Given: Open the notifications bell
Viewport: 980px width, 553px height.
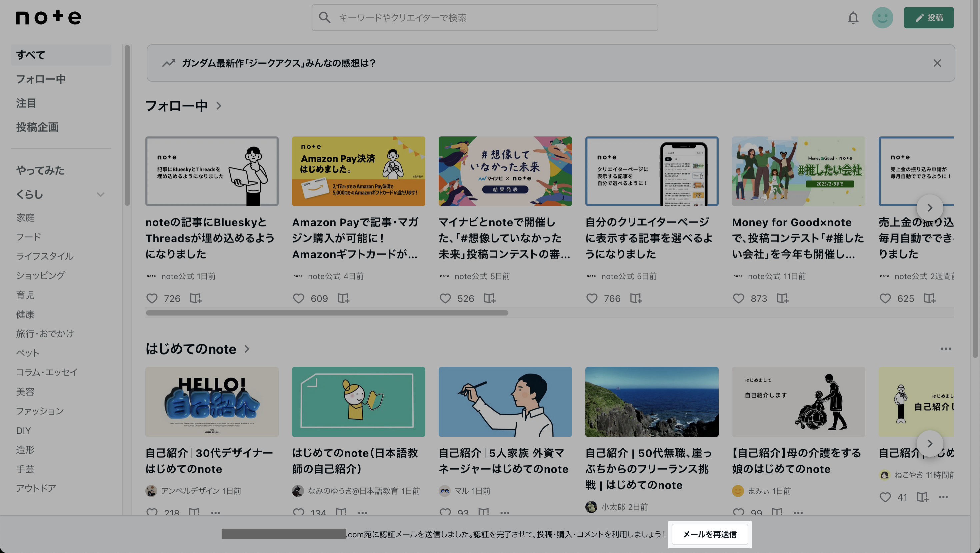Looking at the screenshot, I should [x=853, y=18].
